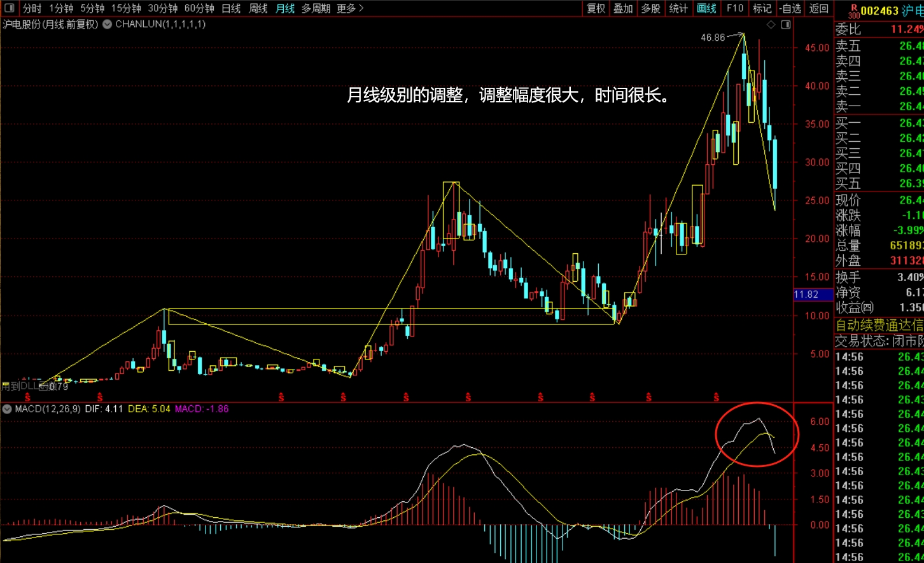Click the DEA: 5.04 value
Screen dimensions: 924x563
tap(149, 409)
